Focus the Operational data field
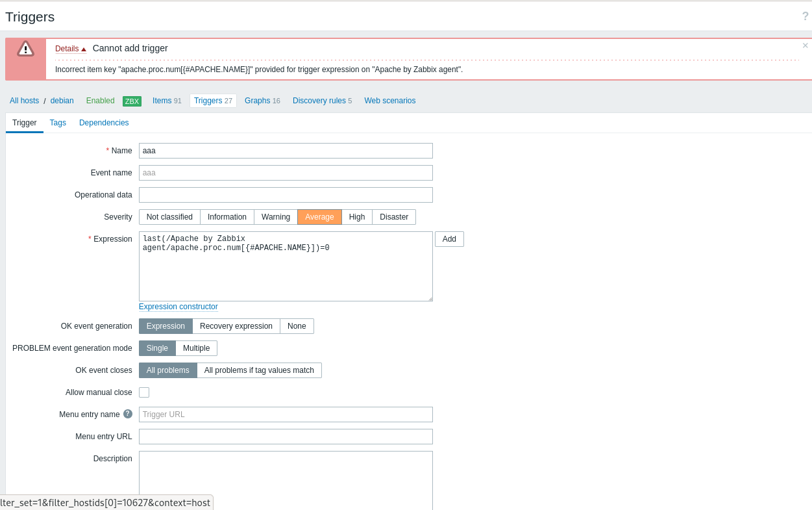Image resolution: width=812 pixels, height=510 pixels. pos(286,195)
